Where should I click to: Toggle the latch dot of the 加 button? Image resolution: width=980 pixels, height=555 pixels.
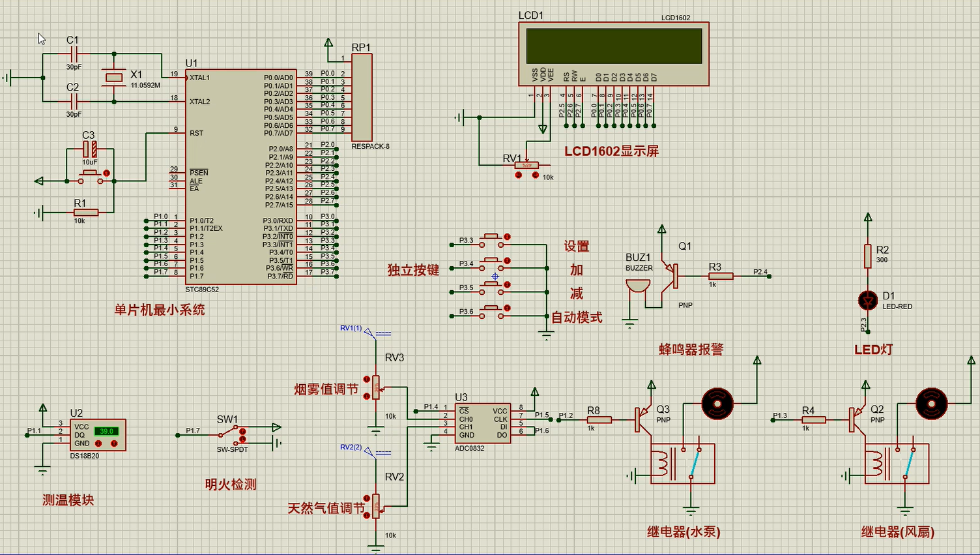click(507, 261)
